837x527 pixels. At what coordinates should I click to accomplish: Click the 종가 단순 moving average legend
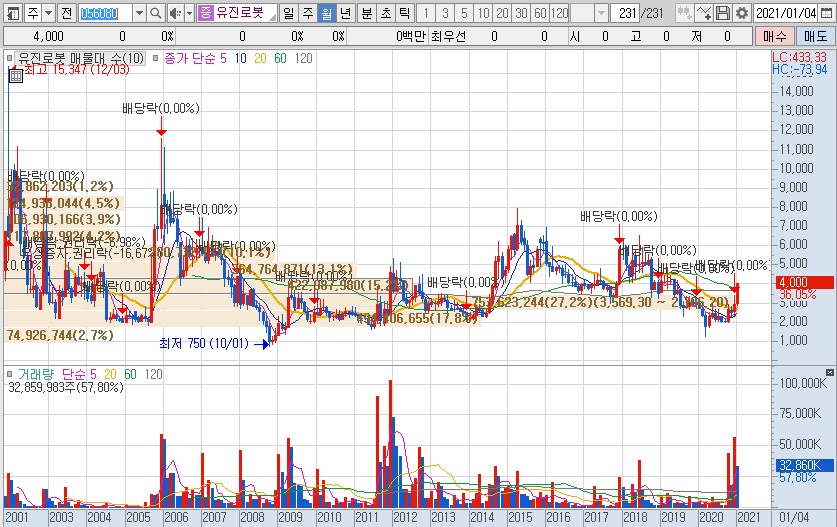(190, 58)
